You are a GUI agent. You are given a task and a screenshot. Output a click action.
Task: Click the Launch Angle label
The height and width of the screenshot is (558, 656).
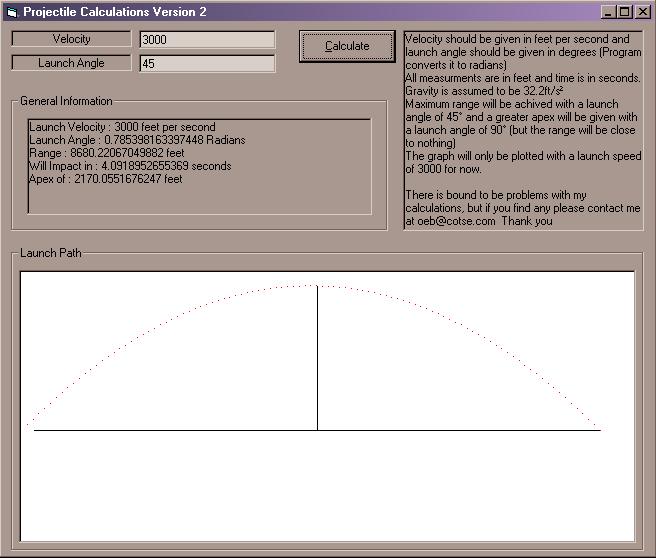pyautogui.click(x=71, y=63)
